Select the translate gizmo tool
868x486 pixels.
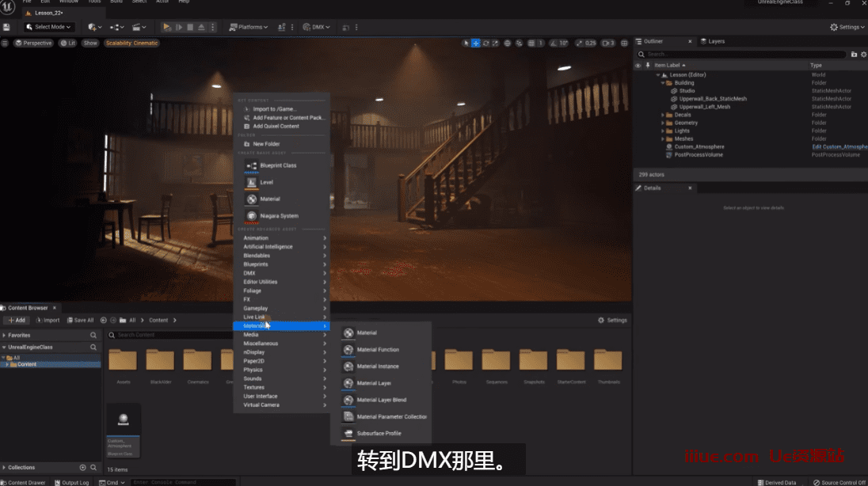click(476, 43)
